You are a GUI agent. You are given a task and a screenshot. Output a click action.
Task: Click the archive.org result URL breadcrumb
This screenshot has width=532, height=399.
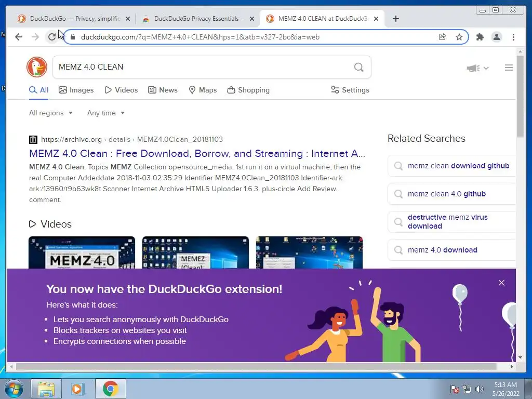pos(132,139)
